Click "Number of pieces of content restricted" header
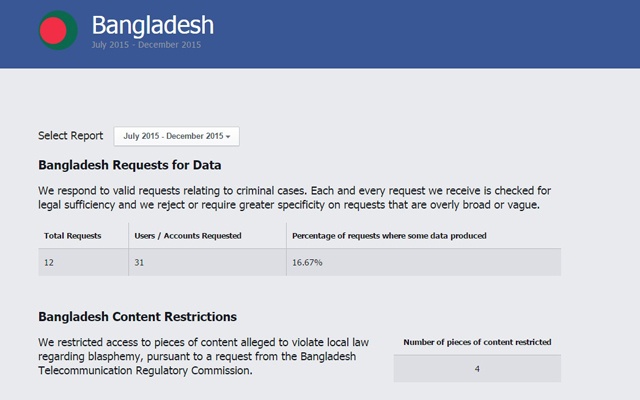Image resolution: width=640 pixels, height=400 pixels. pos(477,342)
